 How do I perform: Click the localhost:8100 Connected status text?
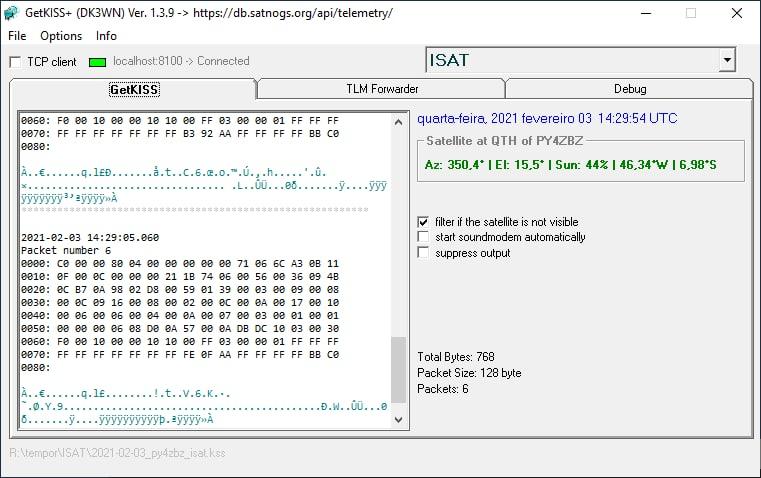pyautogui.click(x=181, y=61)
